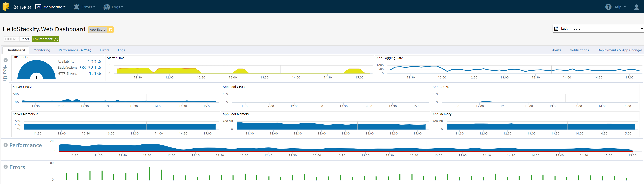The width and height of the screenshot is (644, 184).
Task: Click the Server Memory % chart title
Action: (25, 114)
